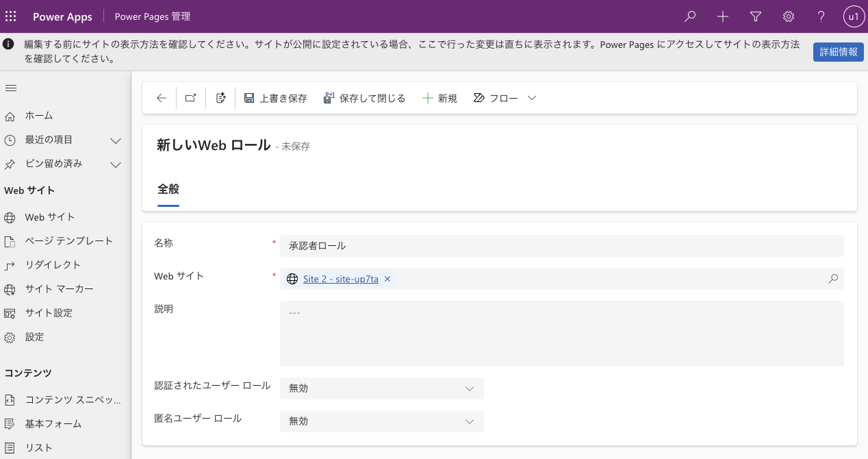Open the u1 user account avatar

(x=853, y=16)
